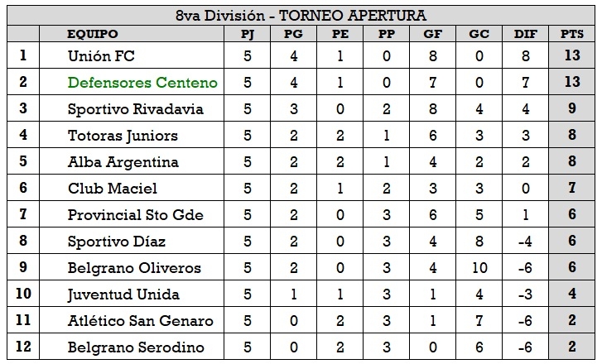Viewport: 602px width, 364px height.
Task: Click the Defensores Centeno green team name
Action: coord(142,83)
